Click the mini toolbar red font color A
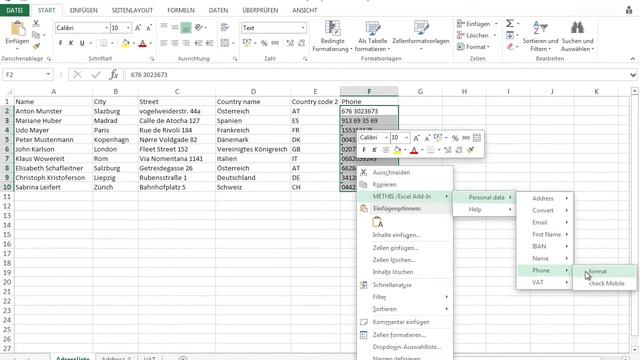640x360 pixels. coord(413,150)
